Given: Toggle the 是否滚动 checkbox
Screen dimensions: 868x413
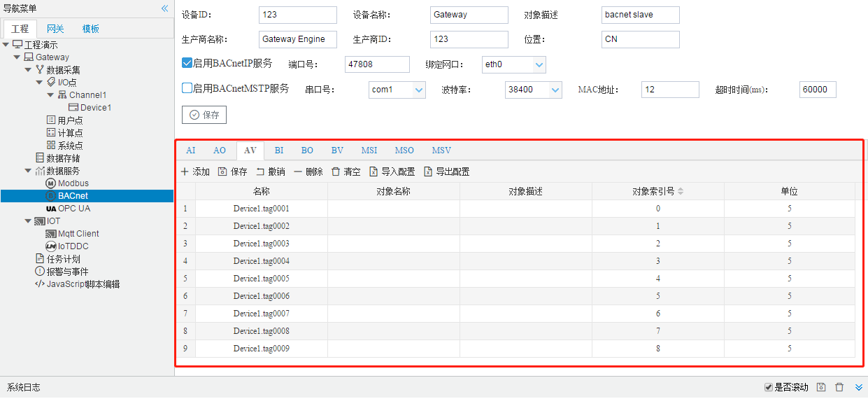Looking at the screenshot, I should [x=769, y=387].
